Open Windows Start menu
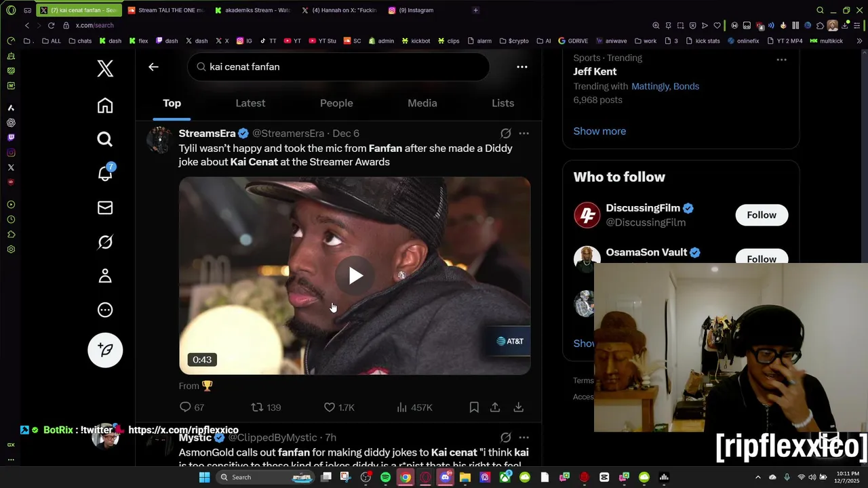The width and height of the screenshot is (868, 488). (x=204, y=477)
